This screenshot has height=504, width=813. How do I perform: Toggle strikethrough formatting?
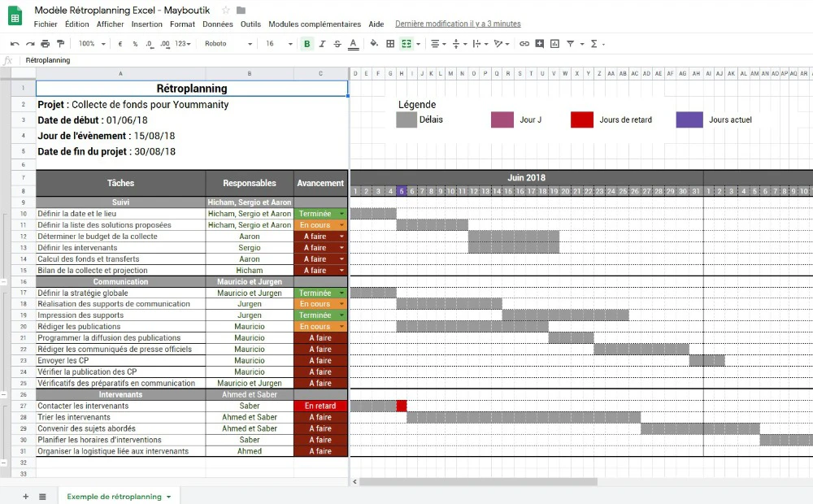click(337, 44)
